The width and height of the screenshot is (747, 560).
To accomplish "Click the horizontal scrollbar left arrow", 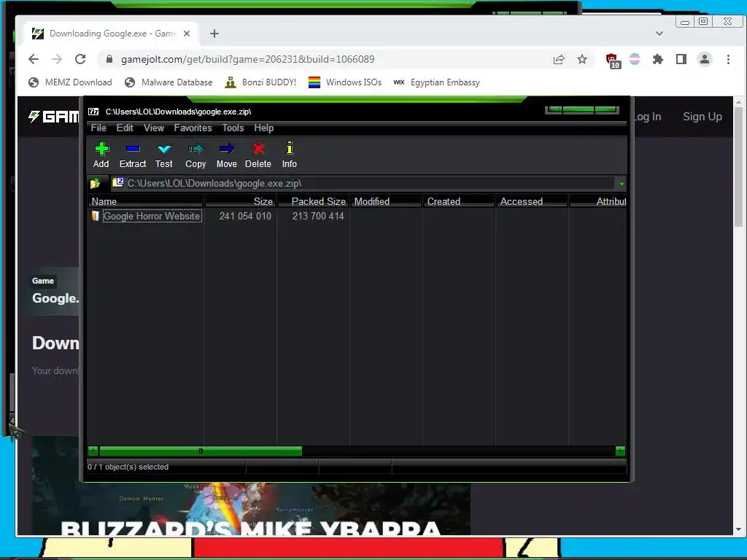I will tap(93, 451).
